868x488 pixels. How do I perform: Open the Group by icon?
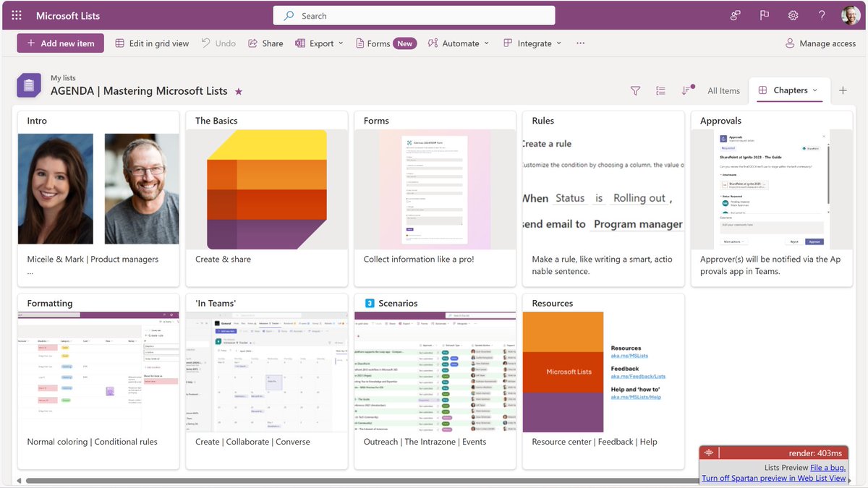(660, 90)
